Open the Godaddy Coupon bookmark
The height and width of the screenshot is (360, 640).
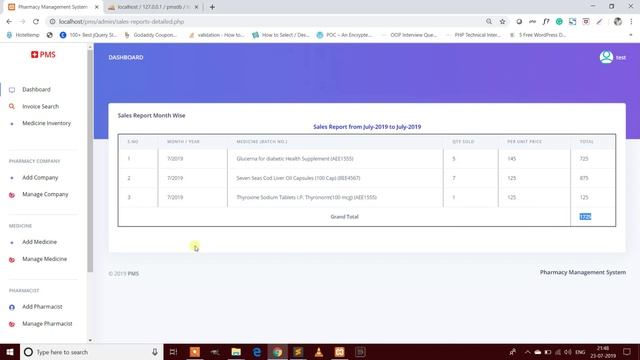coord(150,35)
